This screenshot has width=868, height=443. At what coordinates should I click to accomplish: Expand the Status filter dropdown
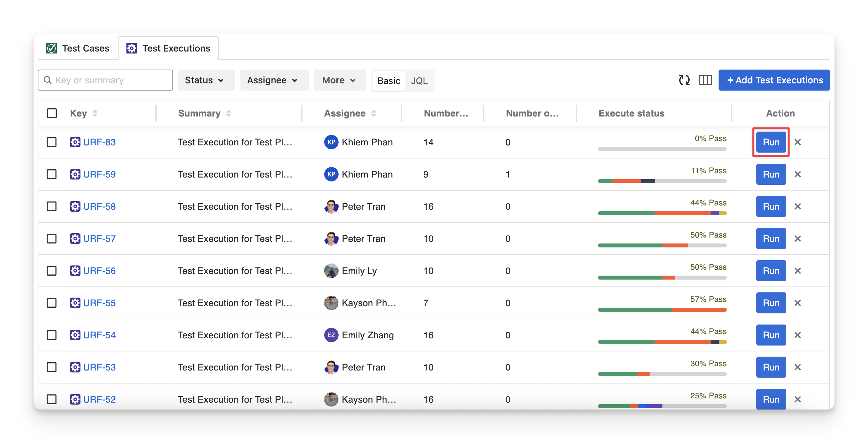click(206, 80)
